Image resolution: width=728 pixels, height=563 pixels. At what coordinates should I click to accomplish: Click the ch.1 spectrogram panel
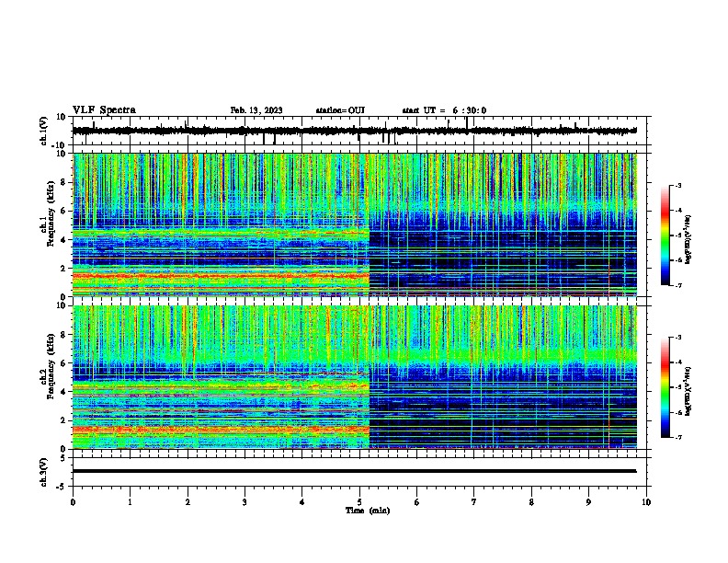coord(355,224)
